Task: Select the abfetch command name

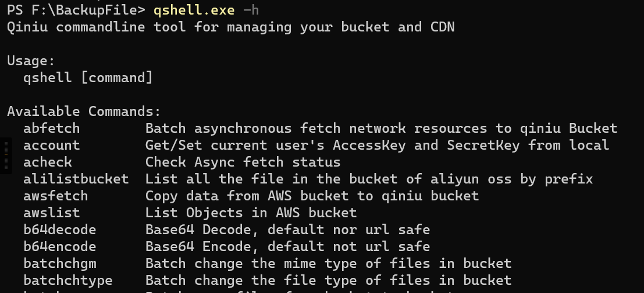Action: 51,128
